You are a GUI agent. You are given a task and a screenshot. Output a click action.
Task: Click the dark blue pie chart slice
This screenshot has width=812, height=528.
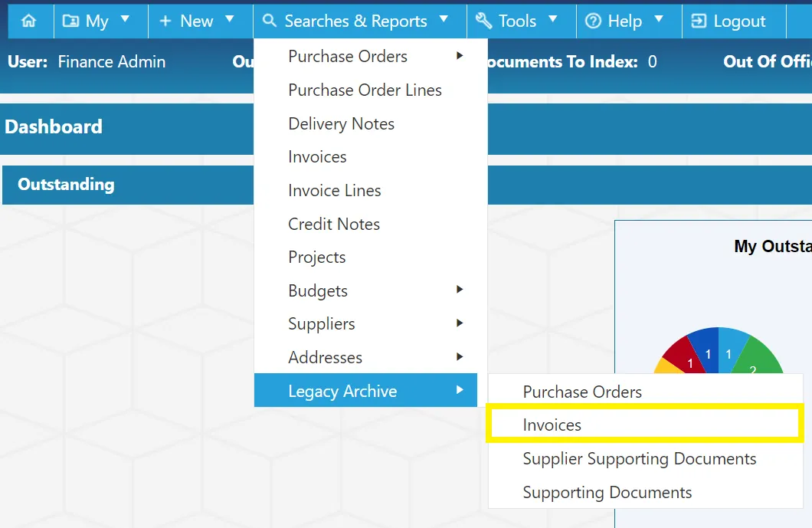pyautogui.click(x=706, y=351)
